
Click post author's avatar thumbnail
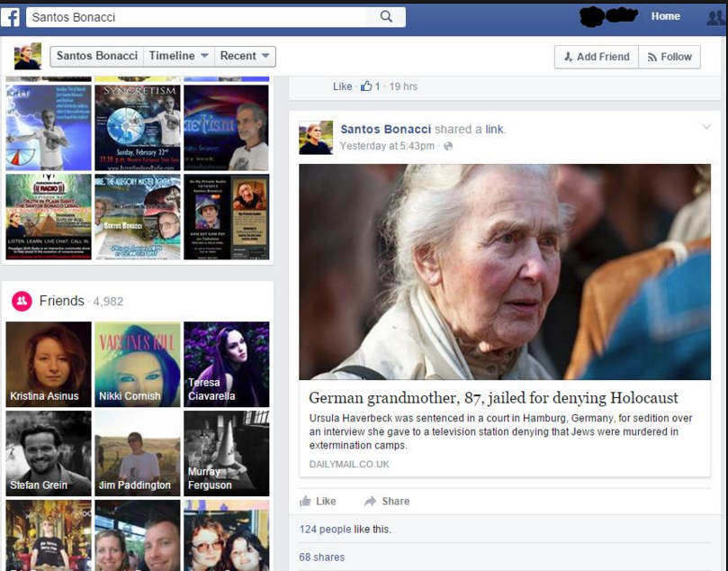(316, 138)
